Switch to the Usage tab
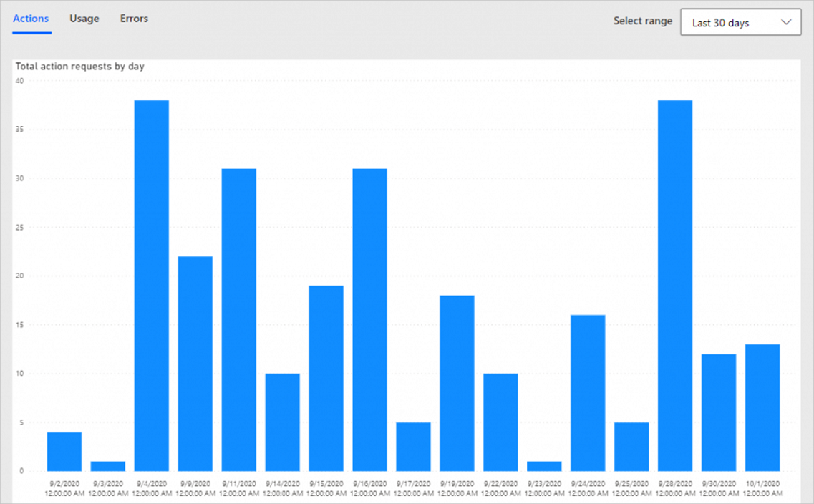This screenshot has width=814, height=504. point(84,19)
